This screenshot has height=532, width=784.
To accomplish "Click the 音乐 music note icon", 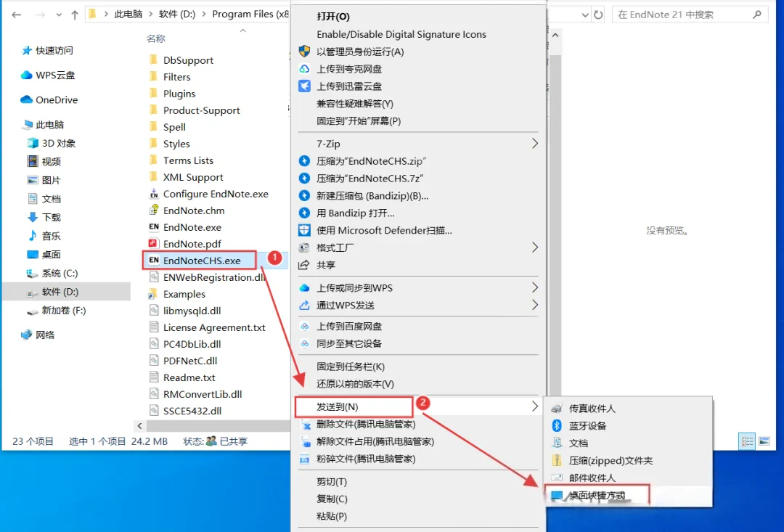I will tap(33, 235).
